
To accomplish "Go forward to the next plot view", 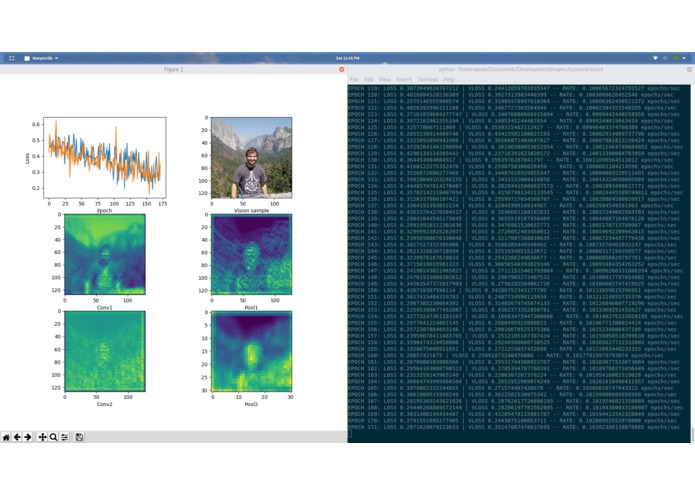I will (28, 437).
